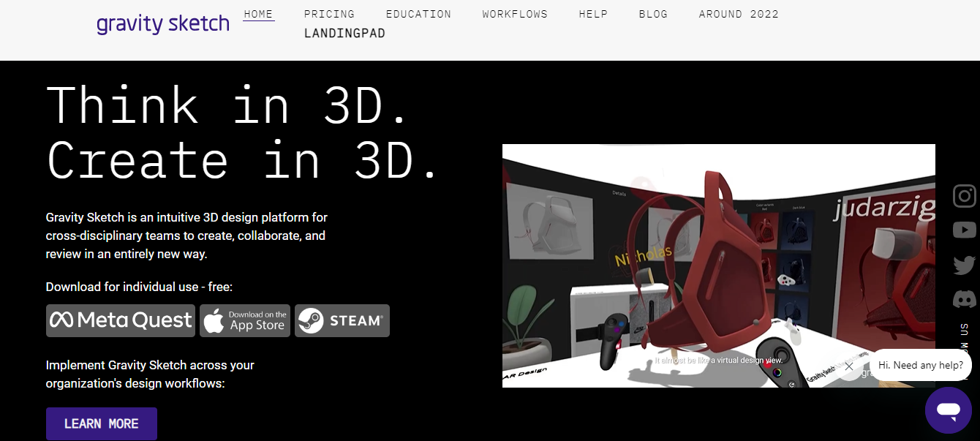The height and width of the screenshot is (441, 980).
Task: Download via the Meta Quest badge
Action: [121, 320]
